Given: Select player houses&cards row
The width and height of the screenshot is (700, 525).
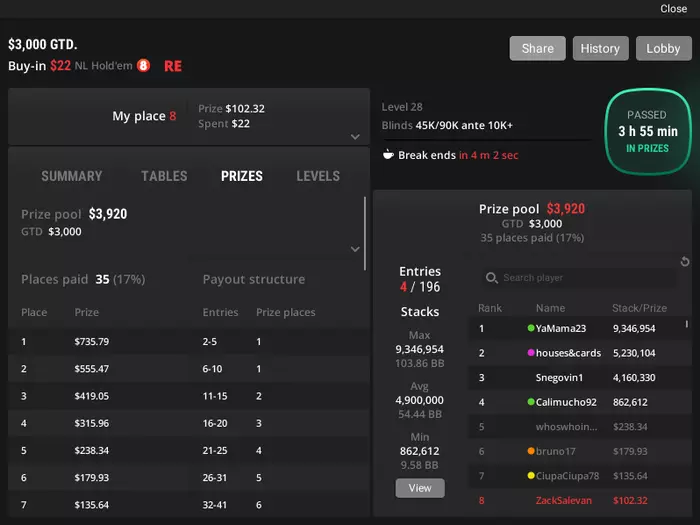Looking at the screenshot, I should pyautogui.click(x=579, y=353).
